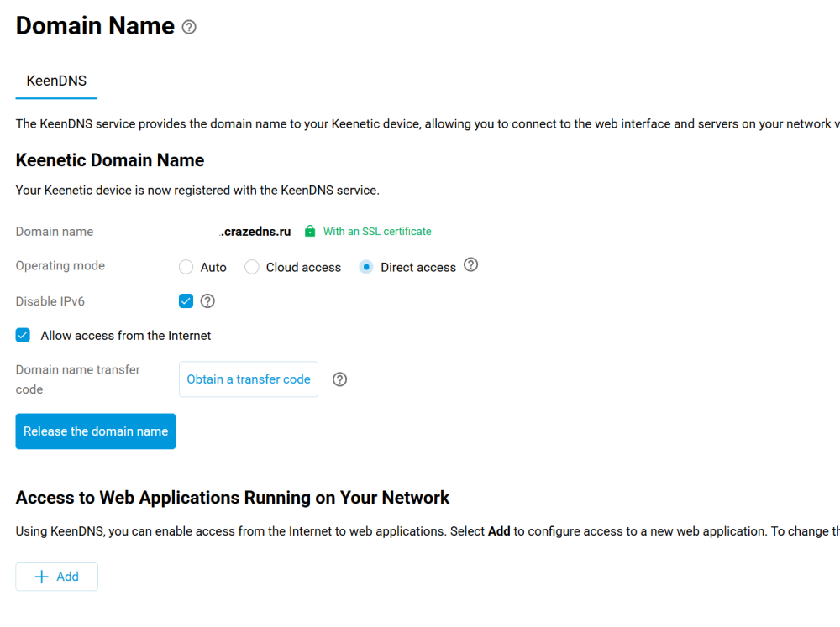
Task: Click the 'Disable IPv6' label
Action: 50,301
